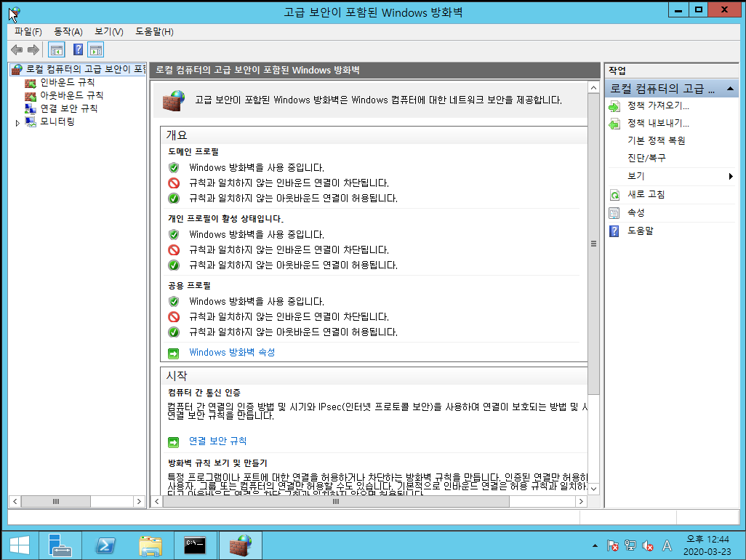Image resolution: width=746 pixels, height=560 pixels.
Task: Click the input language A indicator
Action: (x=667, y=545)
